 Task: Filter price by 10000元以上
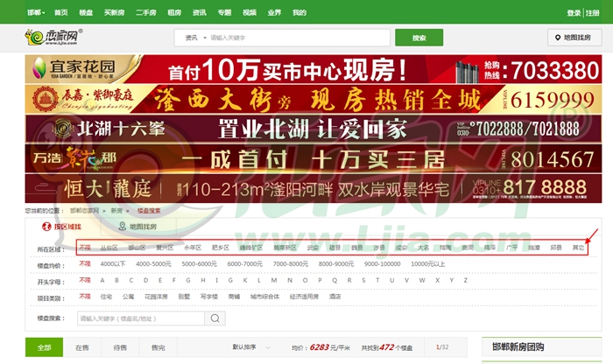click(x=428, y=264)
